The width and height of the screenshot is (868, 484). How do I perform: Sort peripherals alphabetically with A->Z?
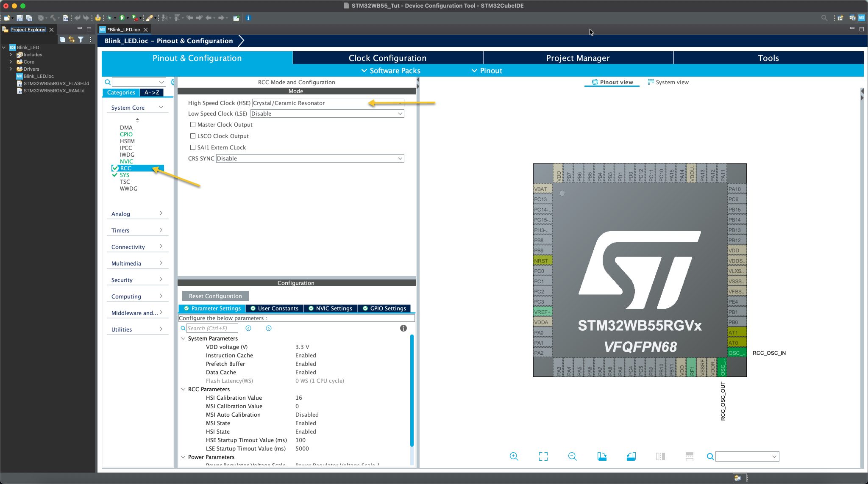152,92
